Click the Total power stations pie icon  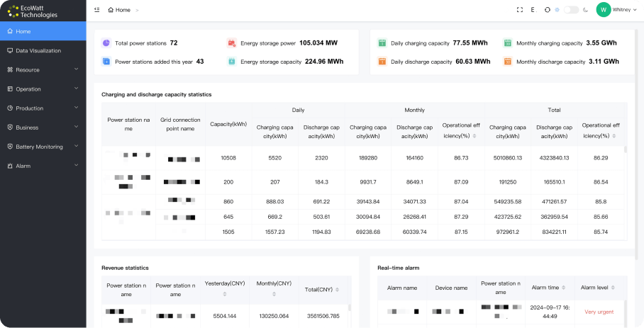[x=106, y=43]
